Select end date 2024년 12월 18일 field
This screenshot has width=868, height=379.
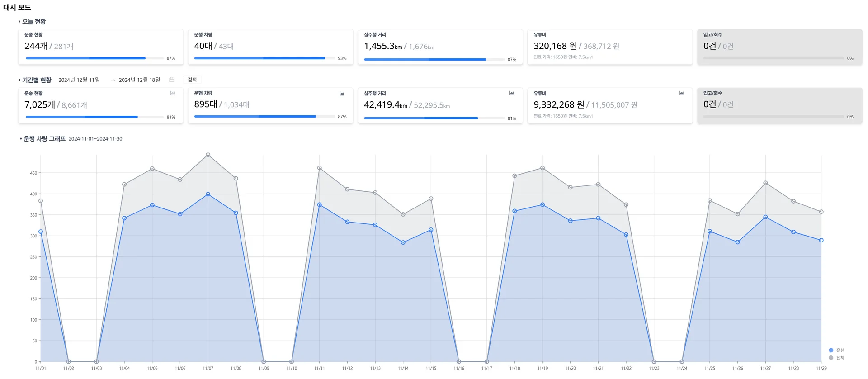tap(139, 80)
